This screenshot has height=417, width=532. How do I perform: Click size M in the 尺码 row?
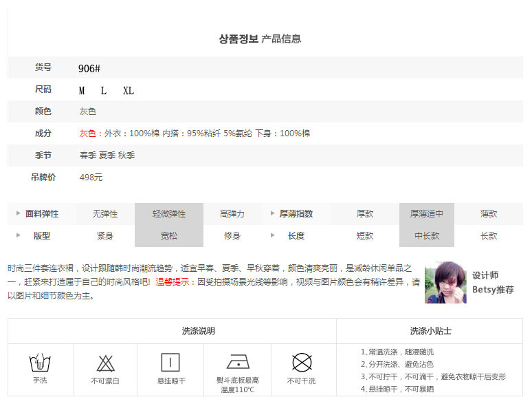pos(82,91)
